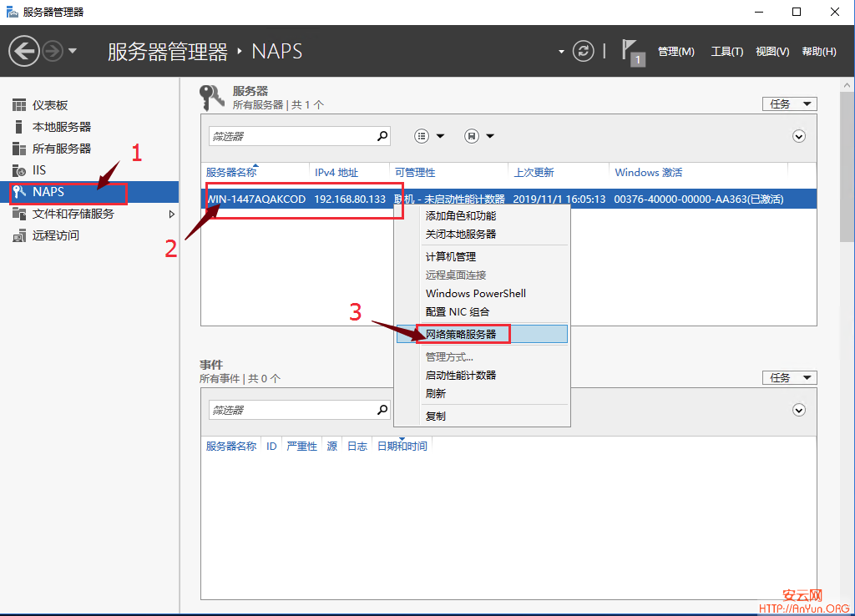Select Windows PowerShell in context menu
The width and height of the screenshot is (855, 616).
coord(476,294)
